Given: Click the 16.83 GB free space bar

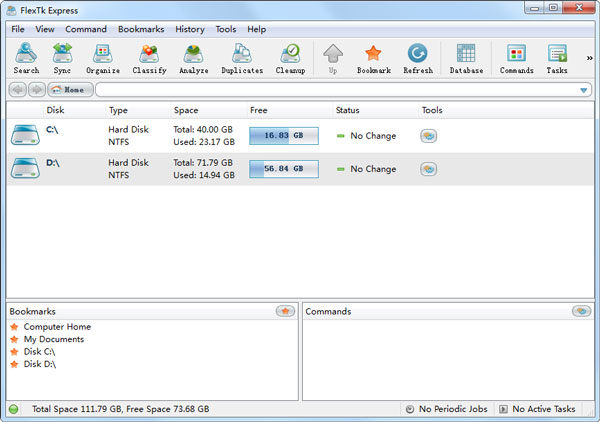Looking at the screenshot, I should coord(284,136).
